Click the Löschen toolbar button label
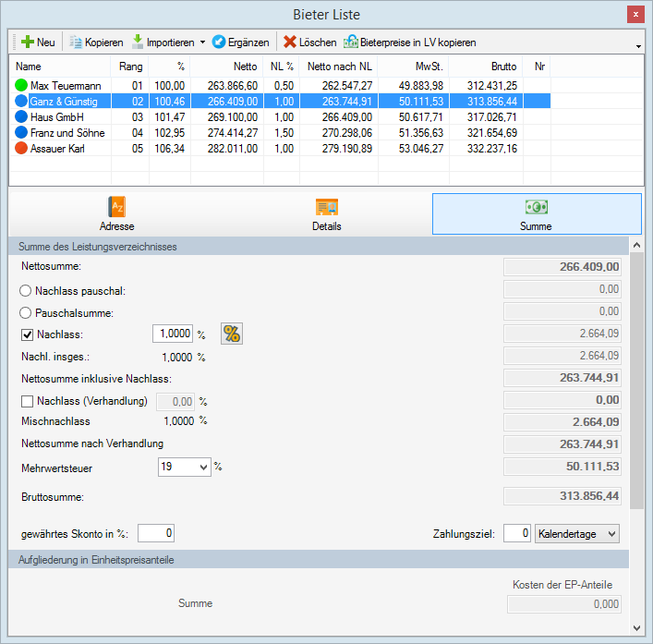Viewport: 653px width, 644px height. 318,43
